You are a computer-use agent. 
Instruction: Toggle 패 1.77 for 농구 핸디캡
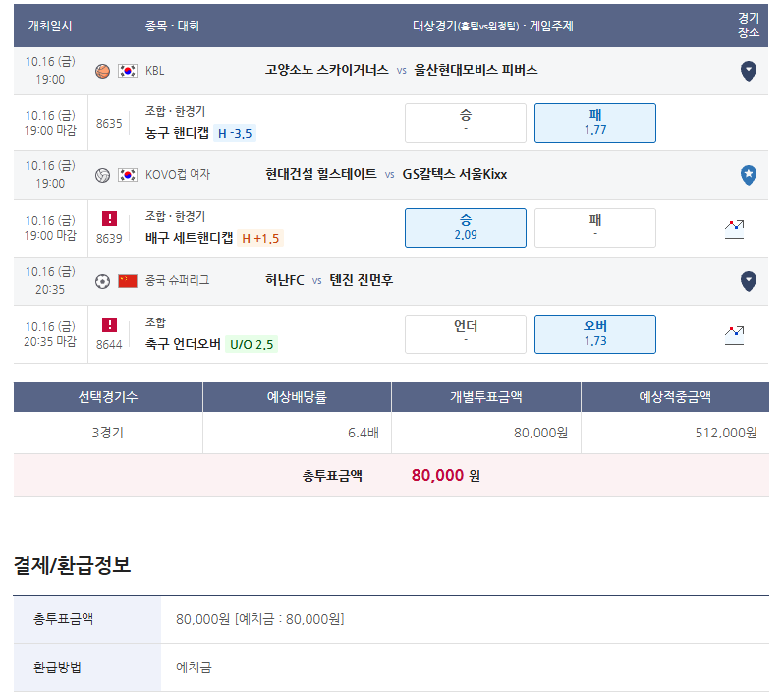(595, 123)
